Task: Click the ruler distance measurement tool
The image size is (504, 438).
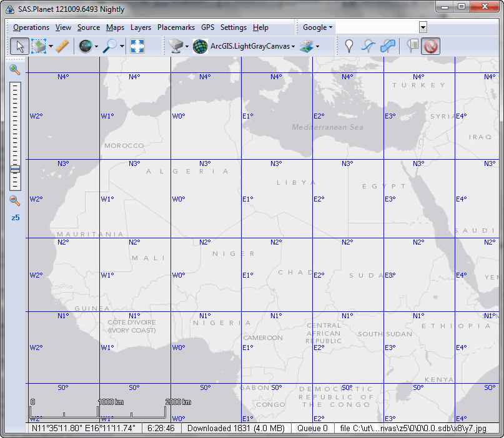Action: pyautogui.click(x=61, y=46)
